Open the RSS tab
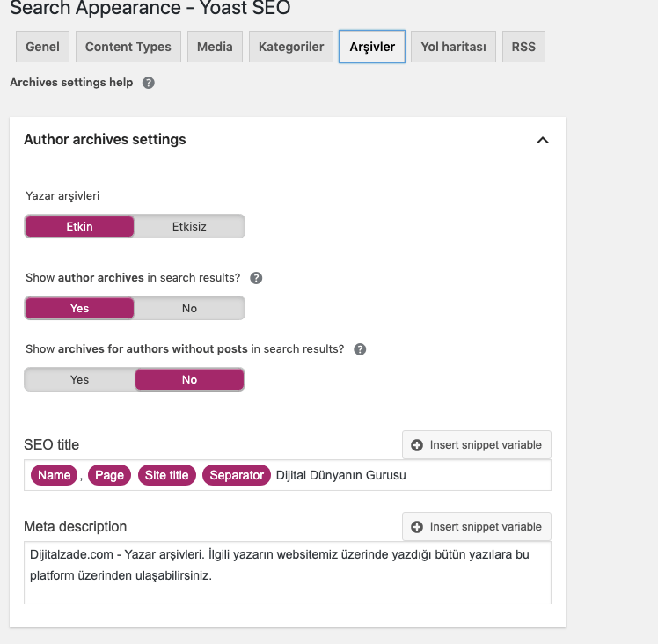 point(523,47)
